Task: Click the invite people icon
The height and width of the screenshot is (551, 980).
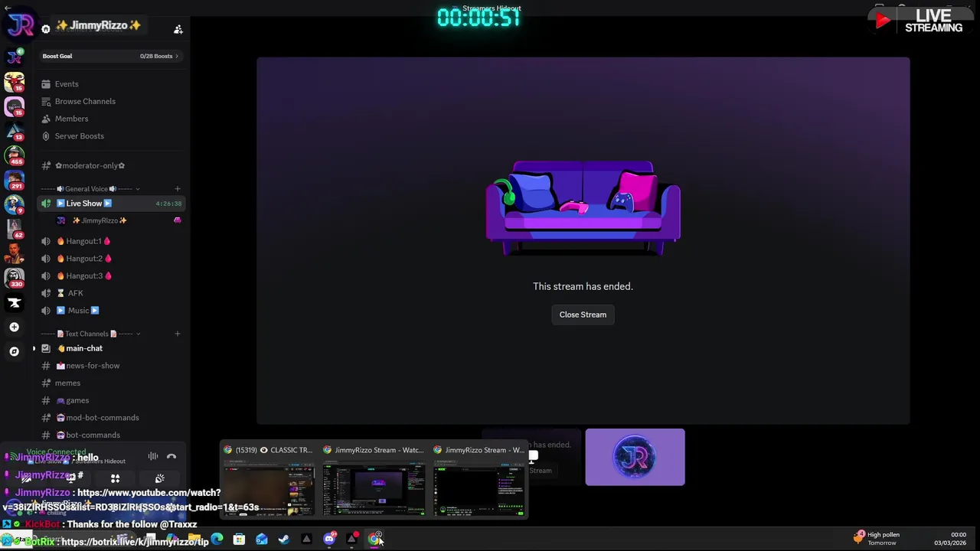Action: [178, 29]
